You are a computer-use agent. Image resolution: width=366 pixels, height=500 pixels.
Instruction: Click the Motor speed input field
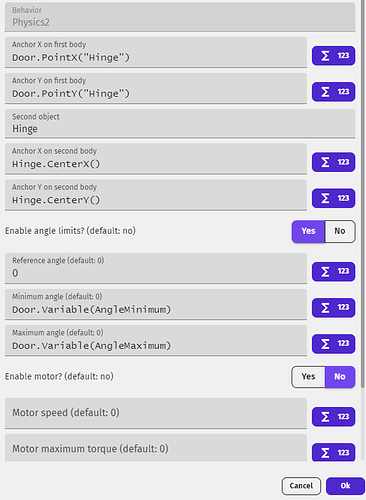(x=156, y=413)
